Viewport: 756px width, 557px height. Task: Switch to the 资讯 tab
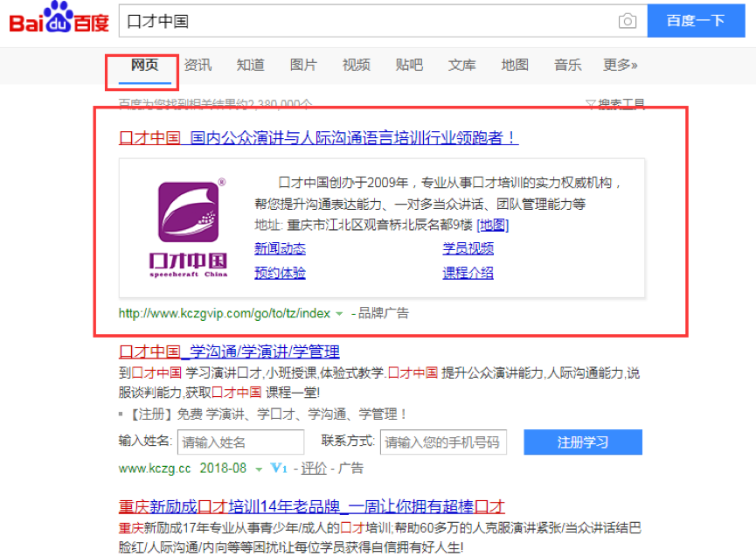pos(198,65)
